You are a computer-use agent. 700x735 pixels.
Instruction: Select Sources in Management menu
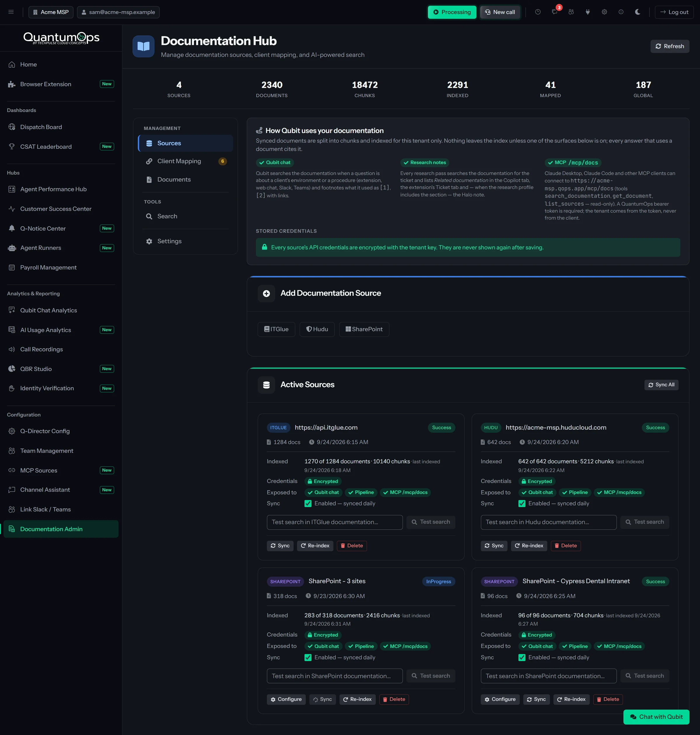[x=185, y=143]
